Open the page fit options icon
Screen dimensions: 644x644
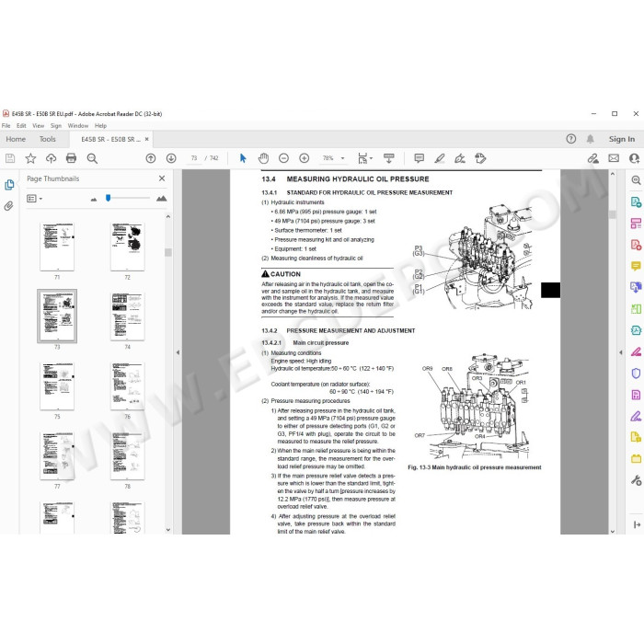click(x=362, y=158)
